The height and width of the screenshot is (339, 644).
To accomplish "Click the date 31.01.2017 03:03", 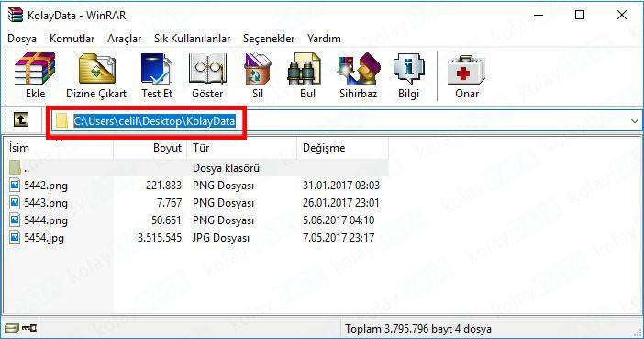I will point(341,186).
